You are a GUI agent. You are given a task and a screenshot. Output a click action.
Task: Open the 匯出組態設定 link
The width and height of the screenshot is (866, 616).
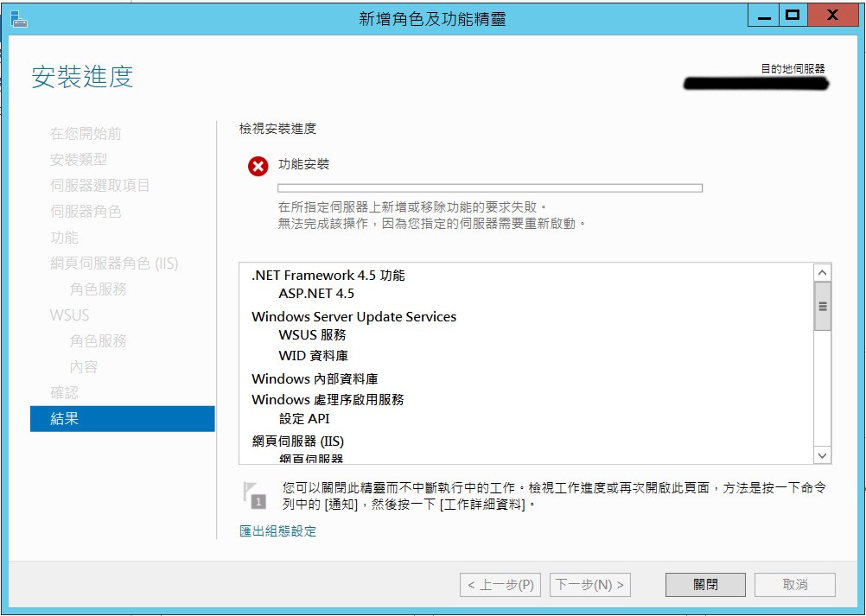pyautogui.click(x=277, y=531)
